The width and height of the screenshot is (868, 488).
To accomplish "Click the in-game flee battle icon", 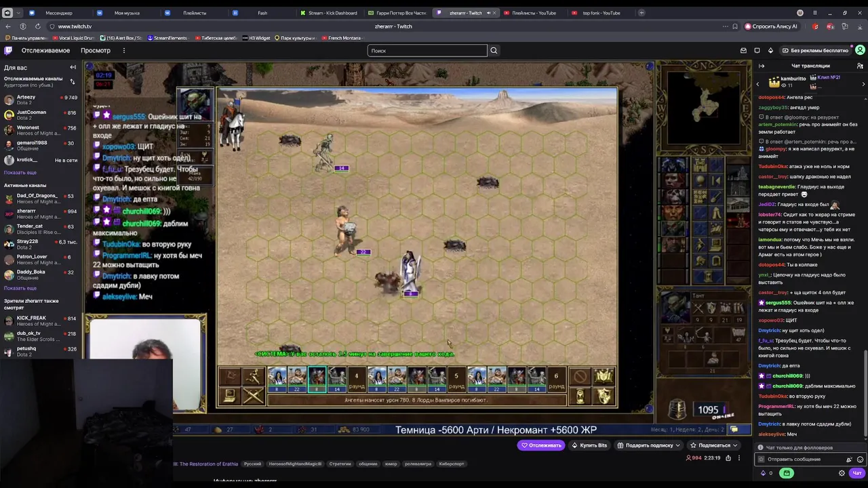I will pyautogui.click(x=253, y=377).
